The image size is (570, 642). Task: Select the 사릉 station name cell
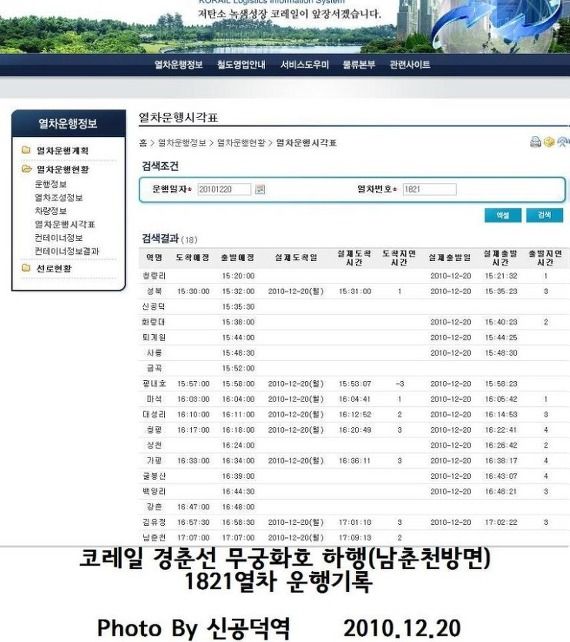click(154, 353)
